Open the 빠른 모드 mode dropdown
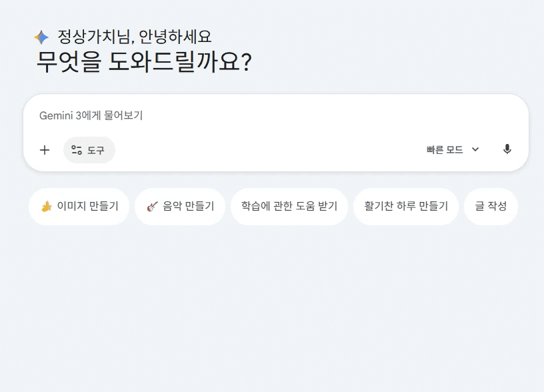Image resolution: width=544 pixels, height=392 pixels. pos(452,150)
